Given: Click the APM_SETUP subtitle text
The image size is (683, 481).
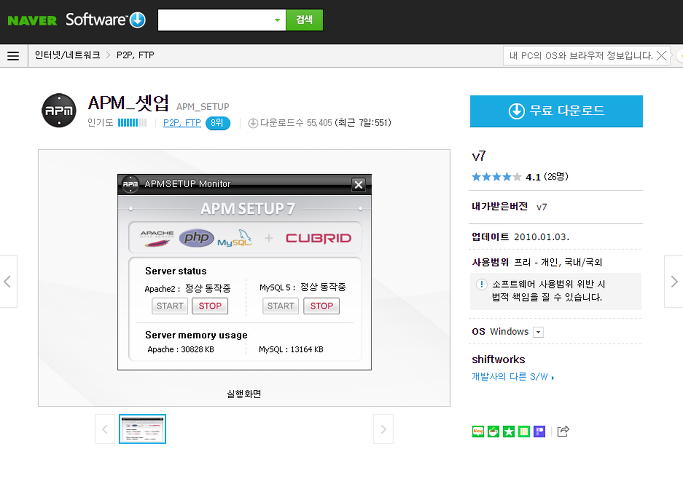Looking at the screenshot, I should coord(203,107).
